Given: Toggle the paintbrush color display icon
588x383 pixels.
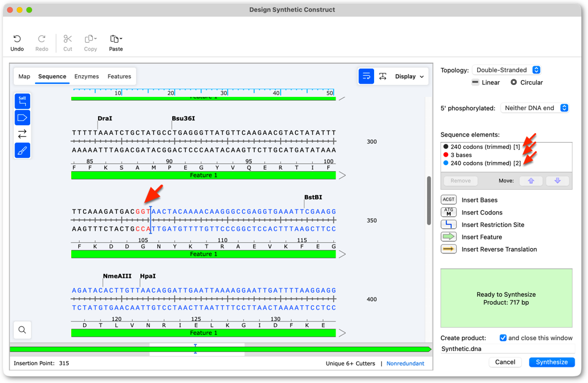Looking at the screenshot, I should (22, 151).
